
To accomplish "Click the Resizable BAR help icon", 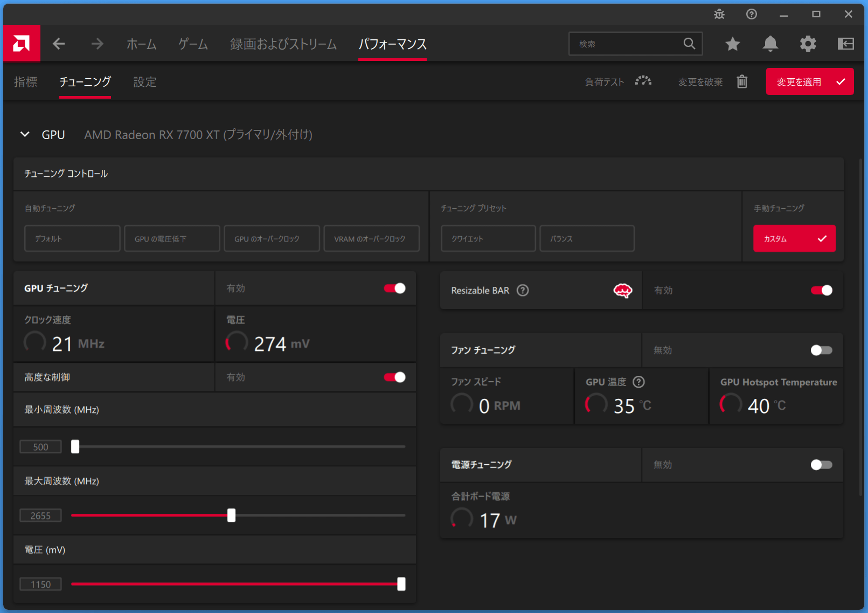I will [x=523, y=291].
